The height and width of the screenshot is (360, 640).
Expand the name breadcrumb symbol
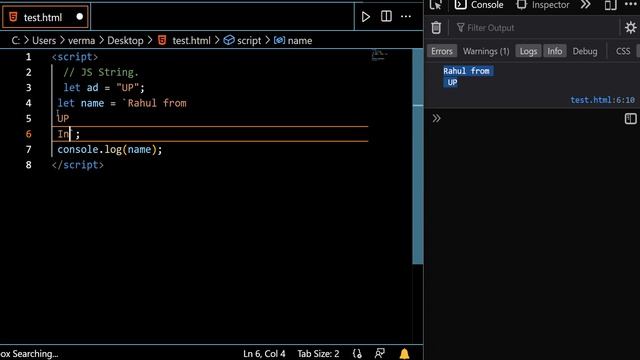click(x=300, y=40)
